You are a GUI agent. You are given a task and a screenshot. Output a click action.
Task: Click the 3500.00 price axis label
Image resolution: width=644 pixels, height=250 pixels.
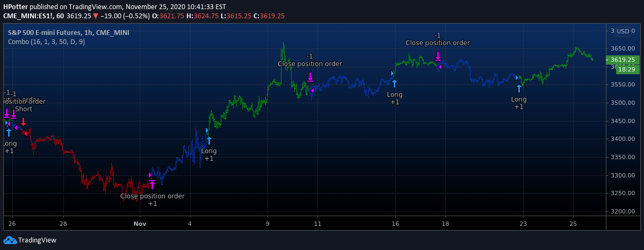point(623,103)
